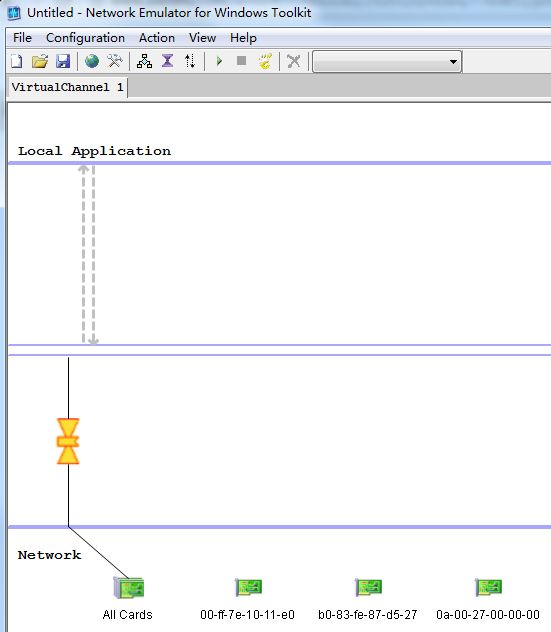The width and height of the screenshot is (551, 632).
Task: Open the crossed tools settings icon
Action: pyautogui.click(x=115, y=61)
